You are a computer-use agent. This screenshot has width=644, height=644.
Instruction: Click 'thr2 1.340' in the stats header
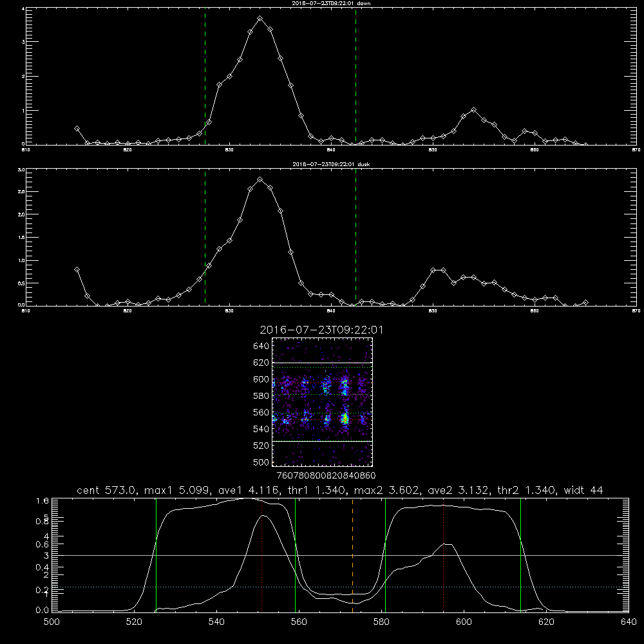click(527, 490)
